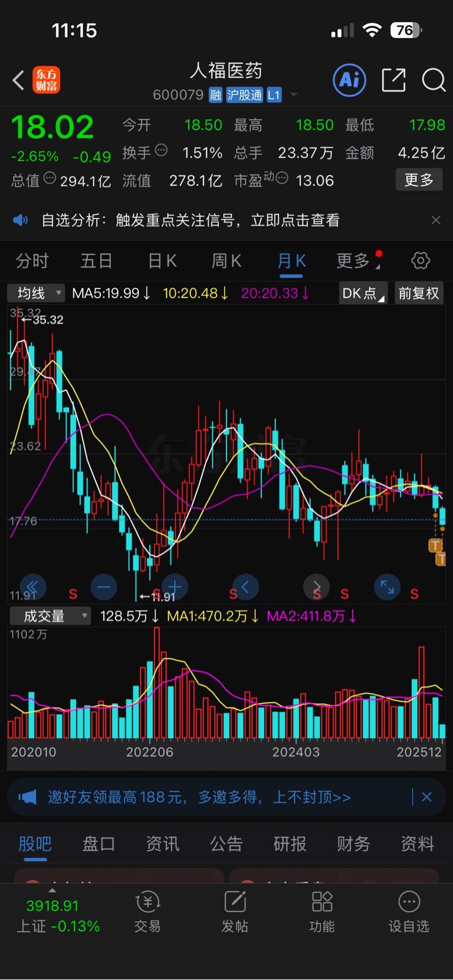Tap 设自选 watchlist settings icon
Screen dimensions: 453x980
coord(409,912)
